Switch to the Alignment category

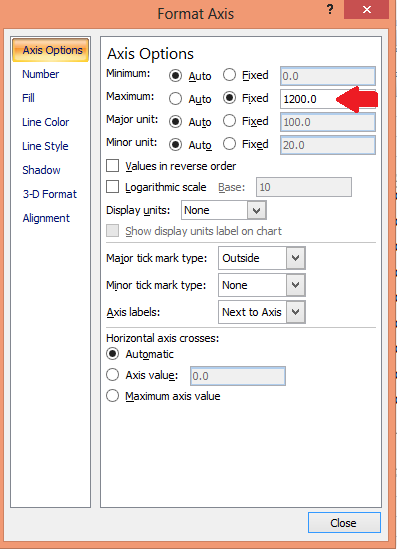pos(46,218)
